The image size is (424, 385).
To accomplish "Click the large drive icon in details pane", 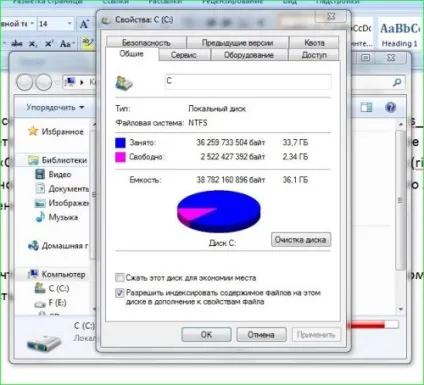I will pos(44,343).
